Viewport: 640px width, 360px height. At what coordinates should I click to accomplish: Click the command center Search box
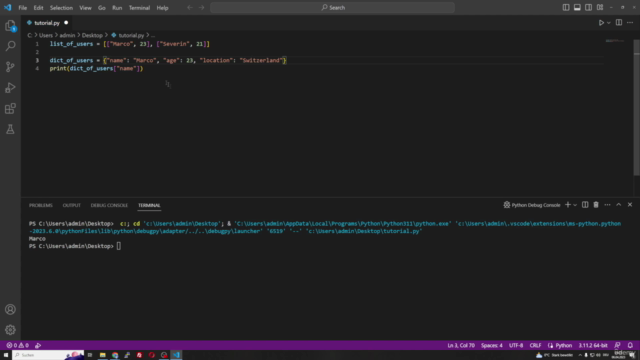pos(332,7)
